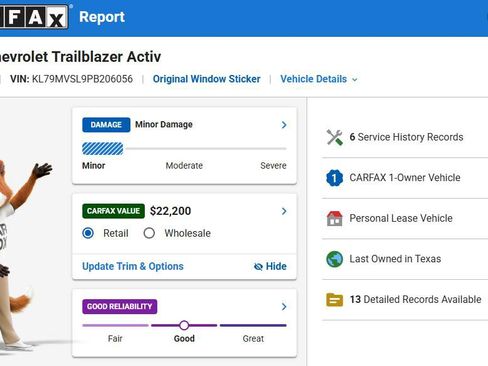
Task: Select the Wholesale value radio button
Action: point(149,233)
